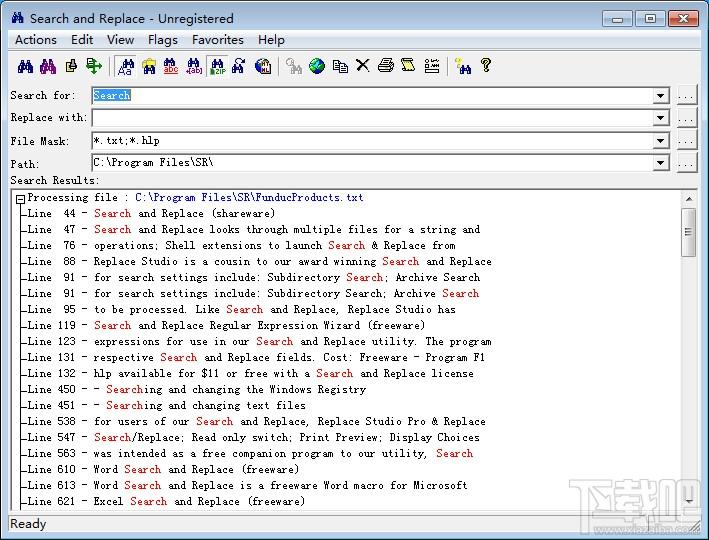The image size is (709, 540).
Task: Select result Line 451 'changing text files'
Action: coord(166,405)
